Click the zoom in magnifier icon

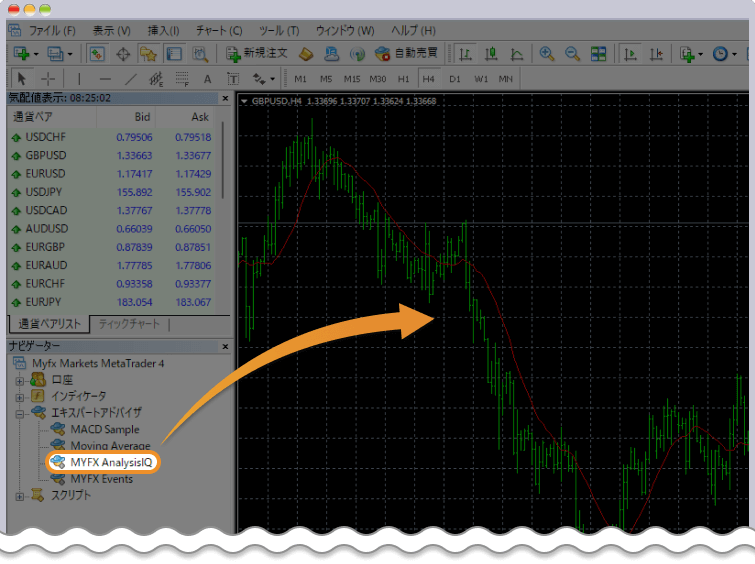547,54
